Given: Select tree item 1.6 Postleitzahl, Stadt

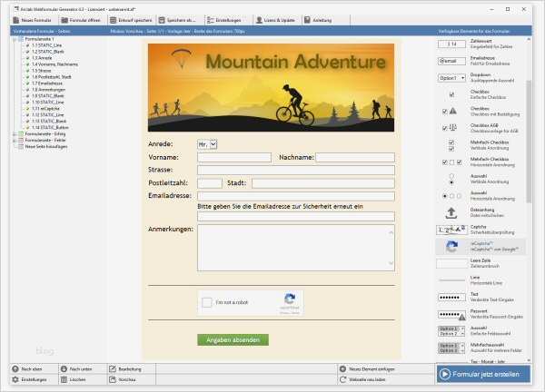Looking at the screenshot, I should tap(51, 77).
